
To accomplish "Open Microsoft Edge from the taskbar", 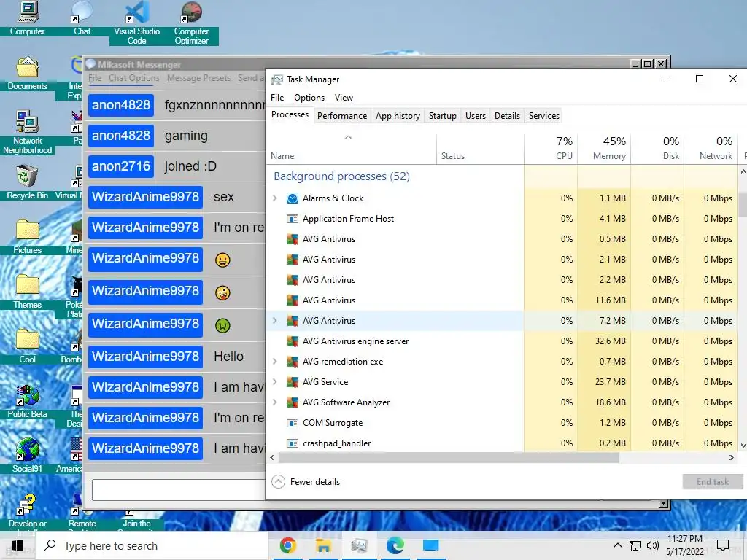I will [395, 545].
